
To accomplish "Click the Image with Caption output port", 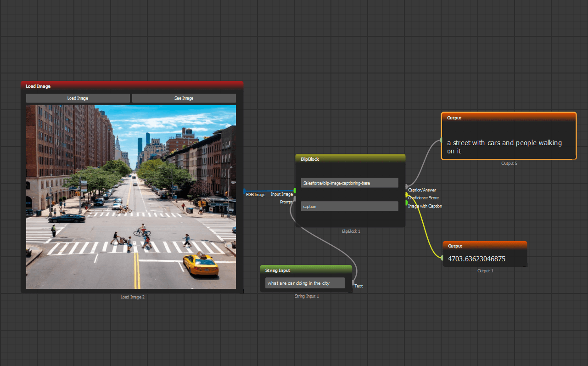I will coord(406,203).
